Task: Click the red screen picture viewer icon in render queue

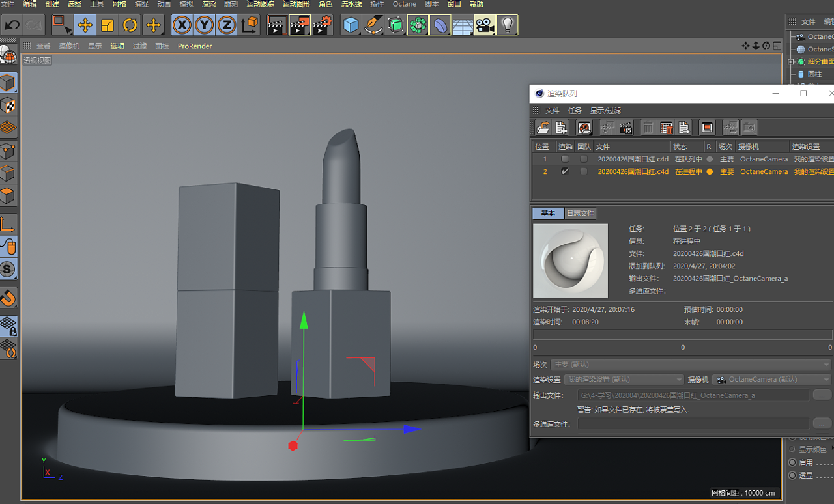Action: [708, 128]
